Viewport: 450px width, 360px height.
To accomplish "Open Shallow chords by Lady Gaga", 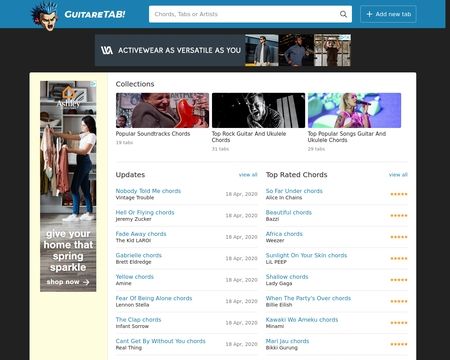I will point(287,277).
